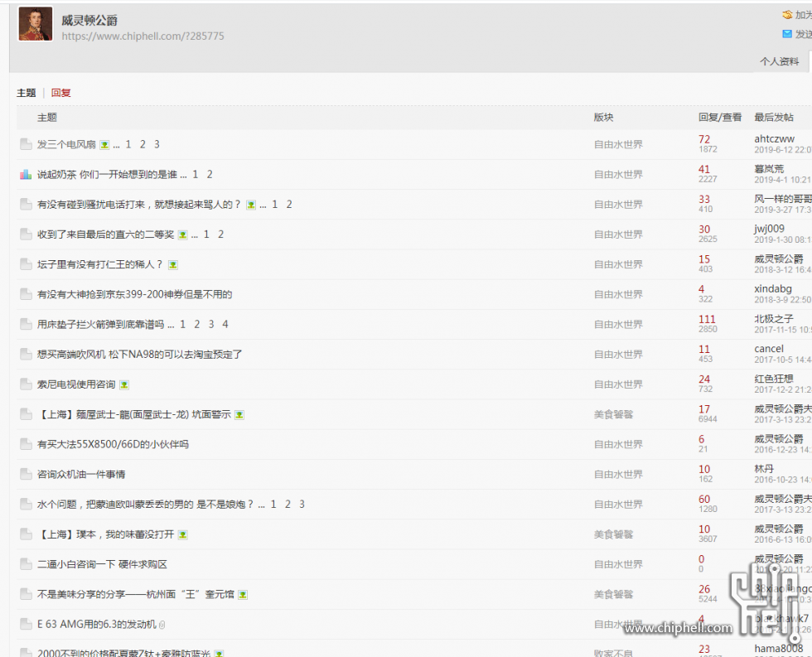Click reply count 111 of 用床垫子拦火箭弹 thread
The image size is (812, 657).
(707, 320)
